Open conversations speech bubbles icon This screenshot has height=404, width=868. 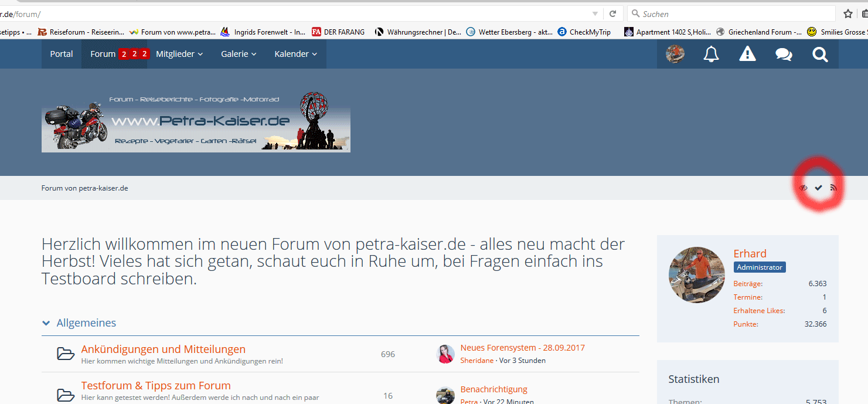[x=784, y=55]
